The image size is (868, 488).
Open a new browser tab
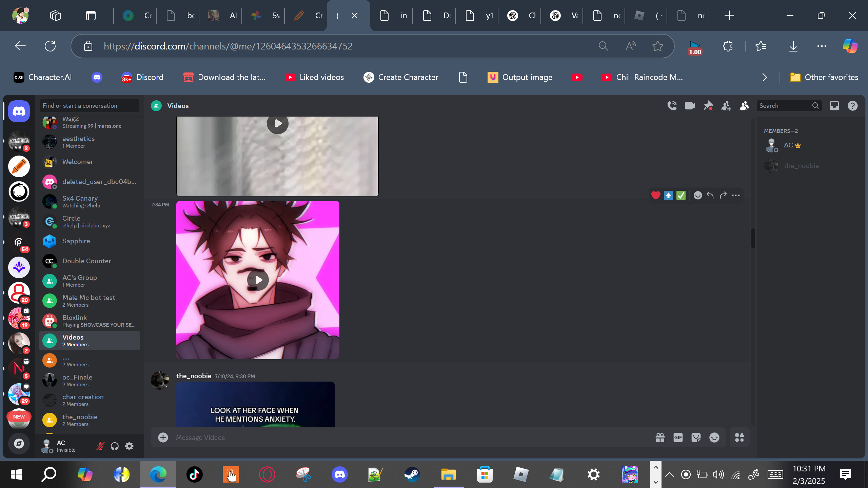(x=729, y=16)
